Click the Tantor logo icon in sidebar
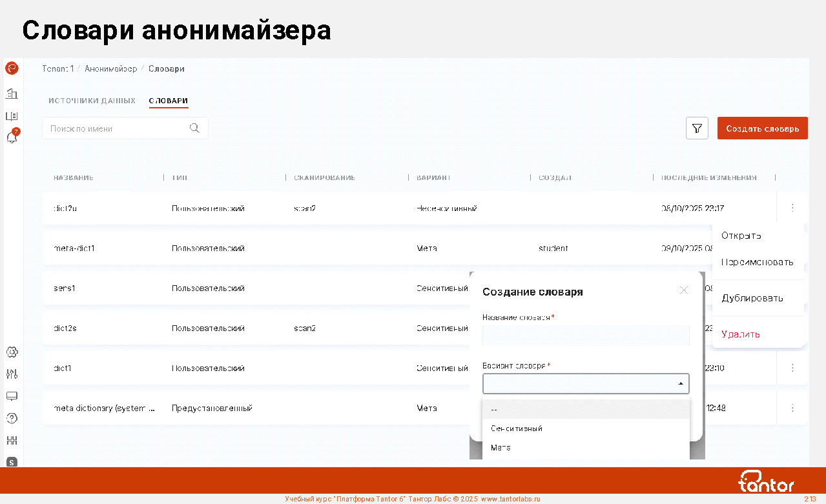 tap(12, 68)
